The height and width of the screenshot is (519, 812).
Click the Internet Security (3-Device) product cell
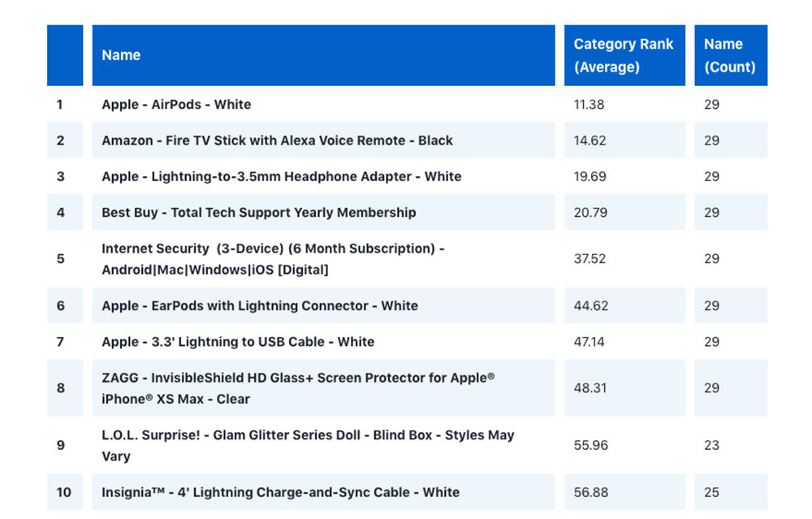tap(273, 259)
